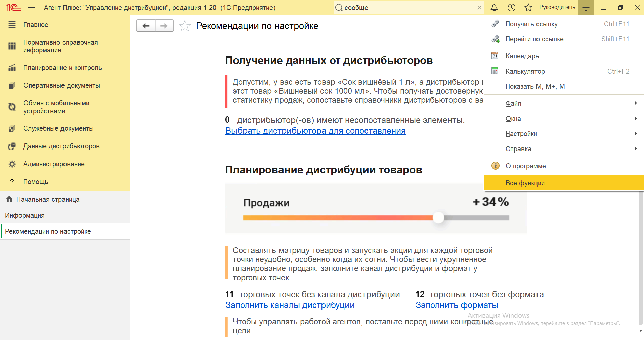The height and width of the screenshot is (340, 644).
Task: Click the calendar icon in menu
Action: click(x=495, y=55)
